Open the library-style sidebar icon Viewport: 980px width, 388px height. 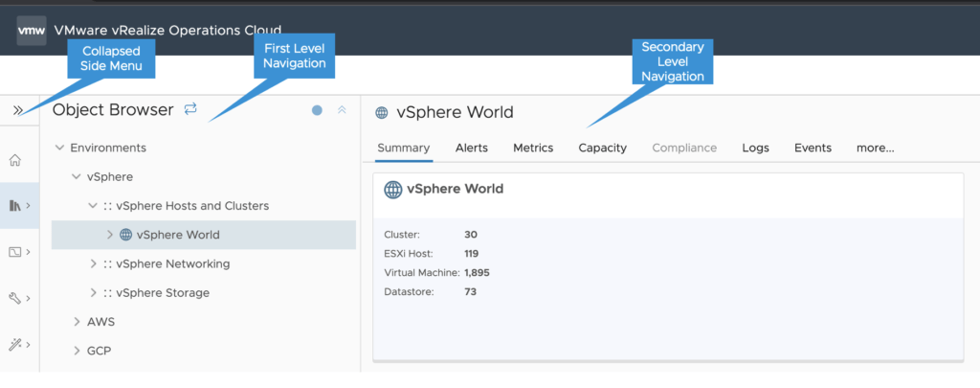pyautogui.click(x=15, y=205)
